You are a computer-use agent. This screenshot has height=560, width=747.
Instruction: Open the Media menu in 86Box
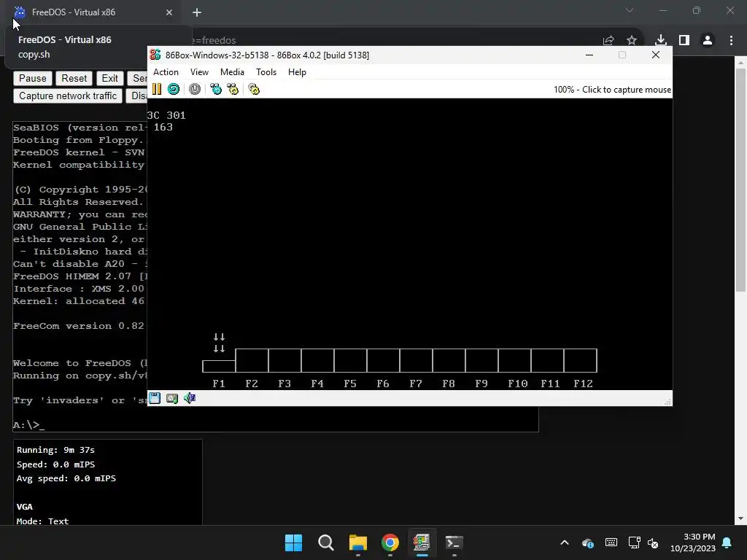[232, 72]
